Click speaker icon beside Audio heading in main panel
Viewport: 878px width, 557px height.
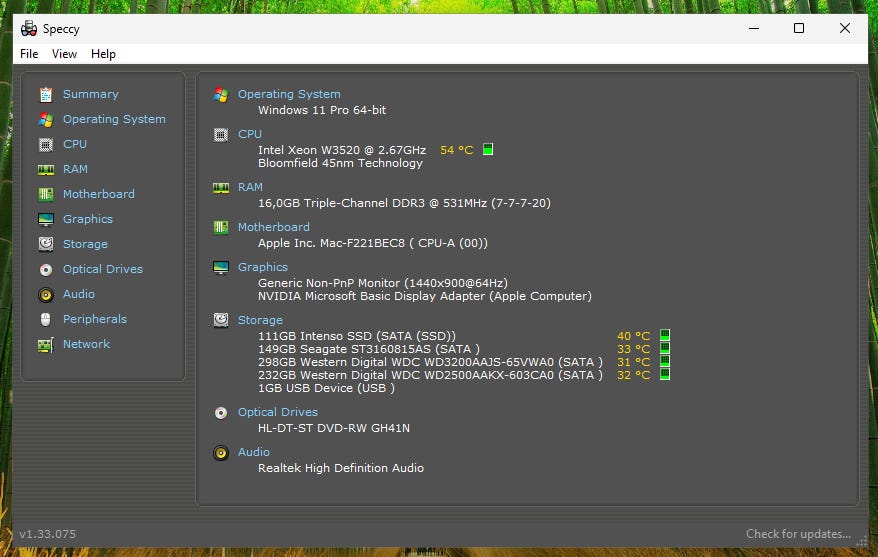pos(221,452)
